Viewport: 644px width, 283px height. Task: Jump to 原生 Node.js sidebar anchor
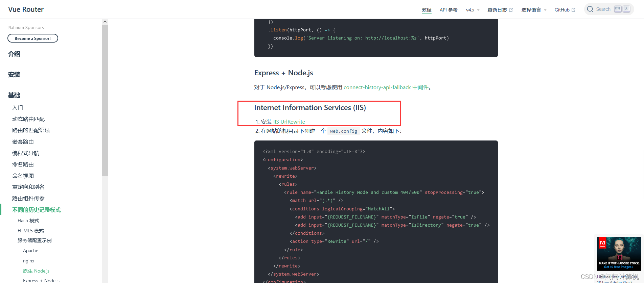point(36,271)
